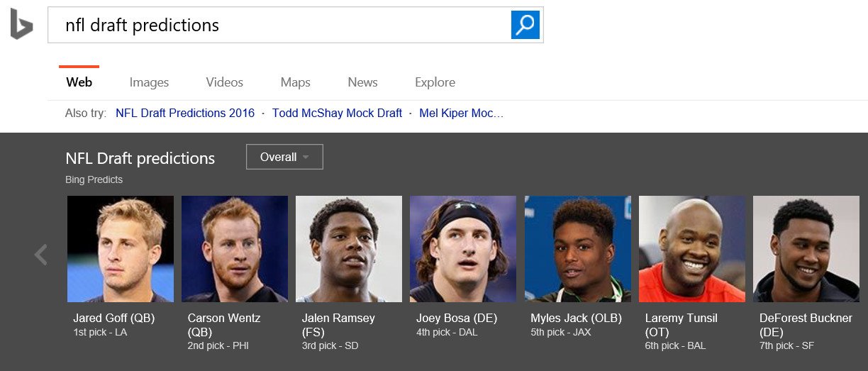The image size is (868, 371).
Task: Open Laremy Tunsil's photo thumbnail
Action: 692,249
